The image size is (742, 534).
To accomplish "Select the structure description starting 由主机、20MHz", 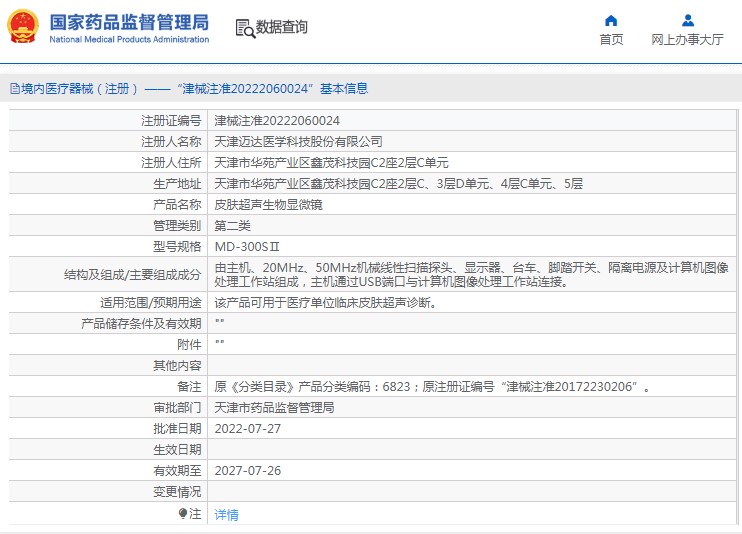I will tap(471, 275).
